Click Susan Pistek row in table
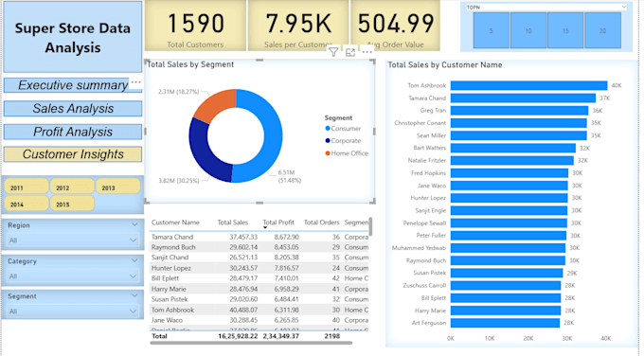This screenshot has width=644, height=356. (259, 299)
